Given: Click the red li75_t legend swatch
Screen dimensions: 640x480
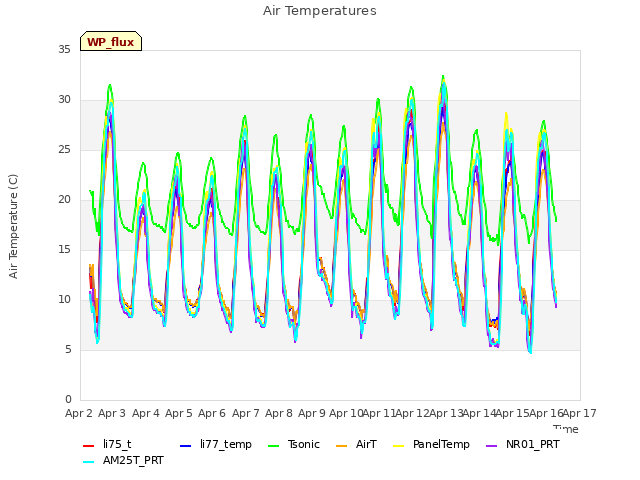Looking at the screenshot, I should (89, 445).
